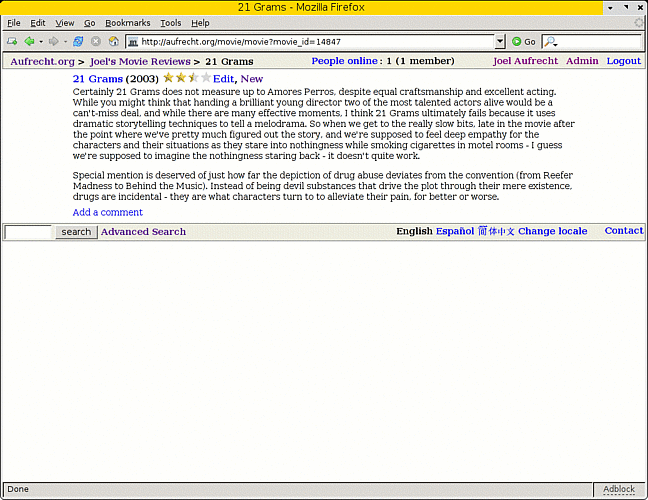
Task: Reload the current page
Action: tap(78, 42)
